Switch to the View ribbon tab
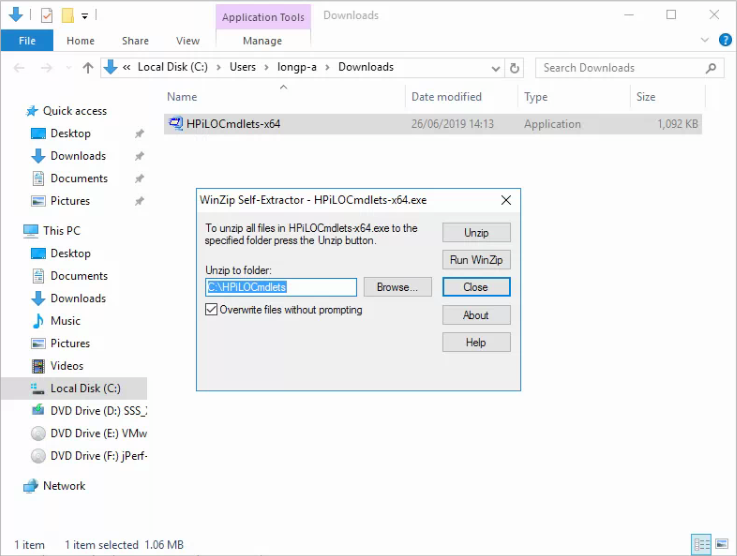This screenshot has width=737, height=556. point(188,41)
